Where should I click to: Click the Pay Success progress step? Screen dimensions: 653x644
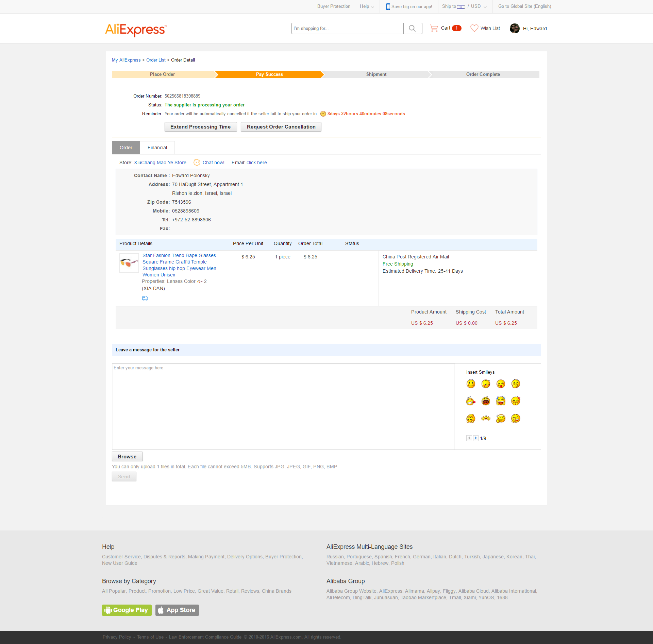tap(269, 74)
